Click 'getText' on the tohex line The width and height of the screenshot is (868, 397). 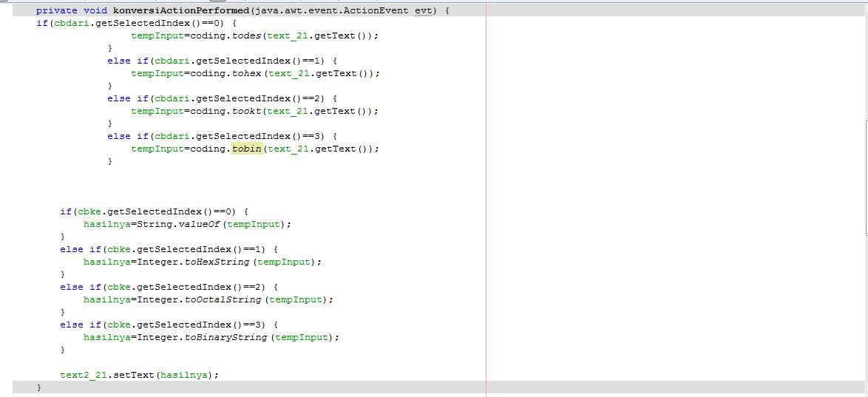pos(336,73)
